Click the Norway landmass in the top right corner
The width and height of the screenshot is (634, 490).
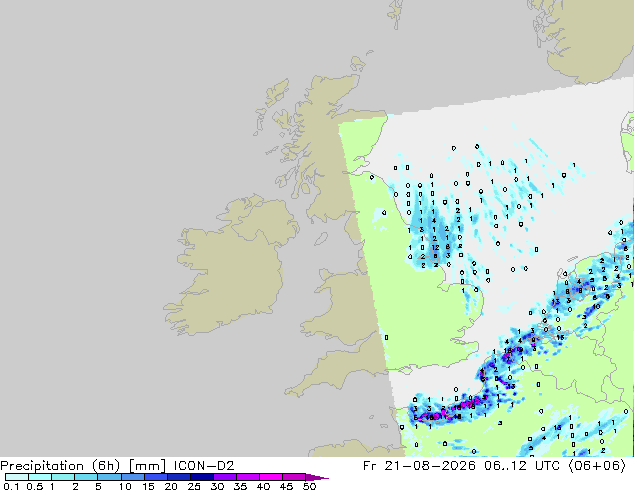[x=586, y=40]
